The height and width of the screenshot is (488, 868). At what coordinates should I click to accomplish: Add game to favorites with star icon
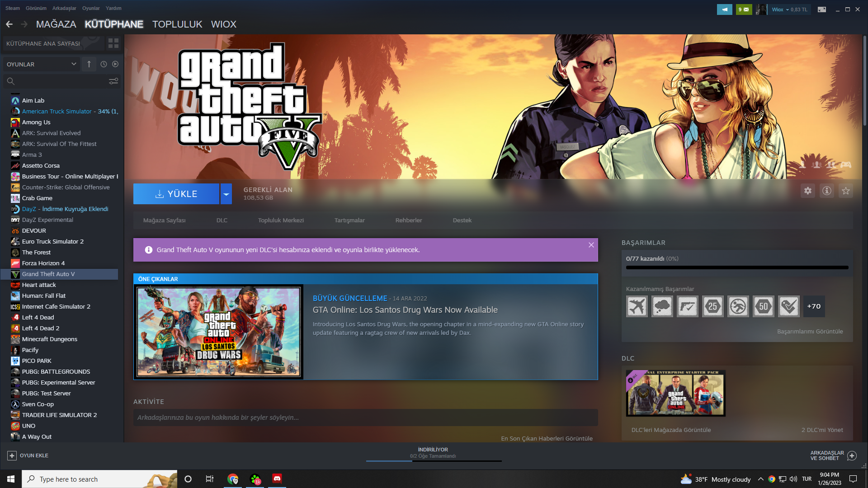[x=845, y=191]
